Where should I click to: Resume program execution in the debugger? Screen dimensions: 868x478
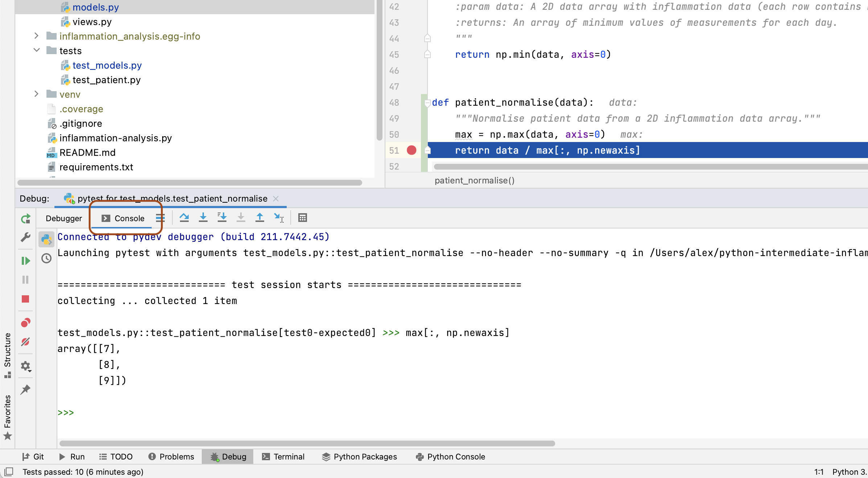coord(25,260)
